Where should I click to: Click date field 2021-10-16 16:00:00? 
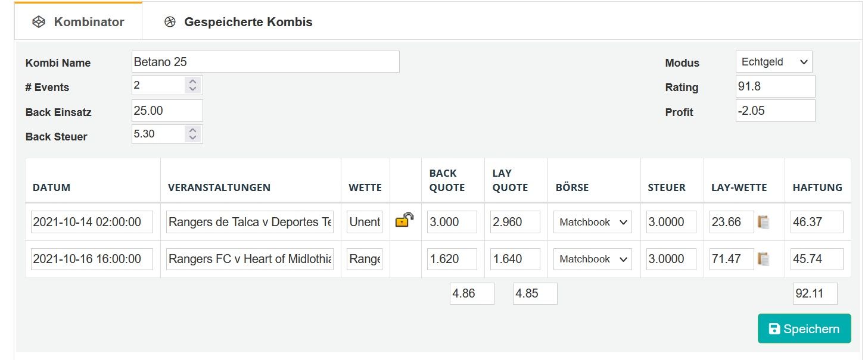(x=92, y=259)
